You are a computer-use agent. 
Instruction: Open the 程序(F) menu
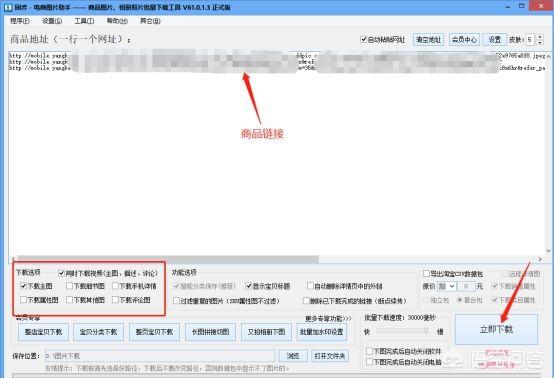point(20,21)
